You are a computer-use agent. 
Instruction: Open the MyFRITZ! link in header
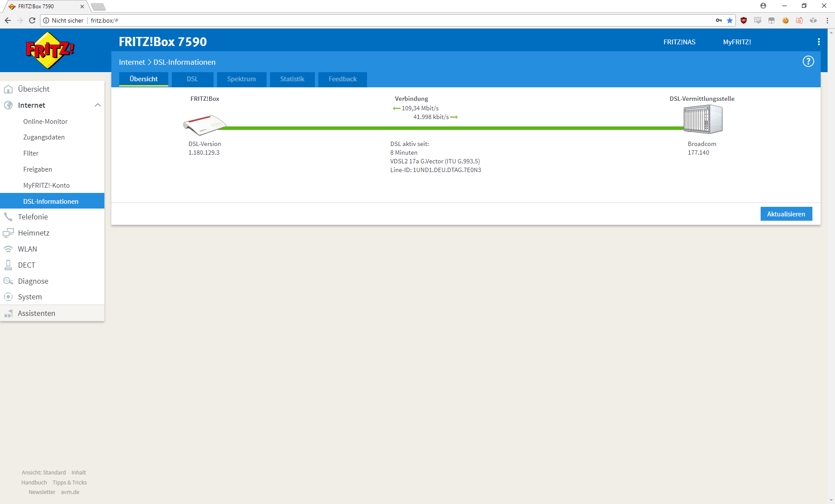737,42
